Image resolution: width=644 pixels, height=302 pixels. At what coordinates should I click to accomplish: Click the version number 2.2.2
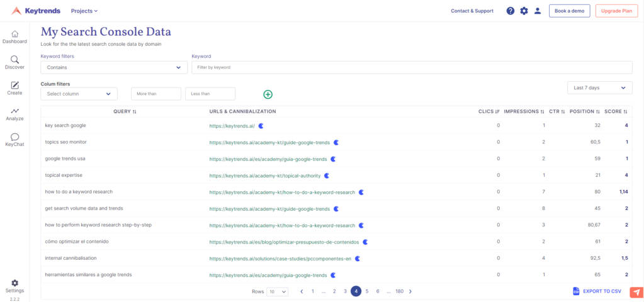click(x=14, y=299)
